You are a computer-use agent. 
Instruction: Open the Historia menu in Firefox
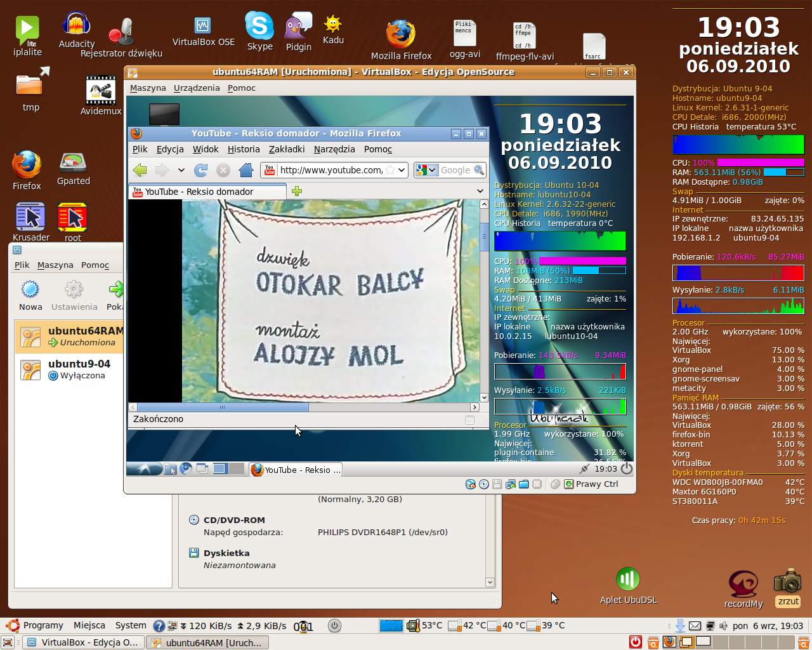[244, 149]
